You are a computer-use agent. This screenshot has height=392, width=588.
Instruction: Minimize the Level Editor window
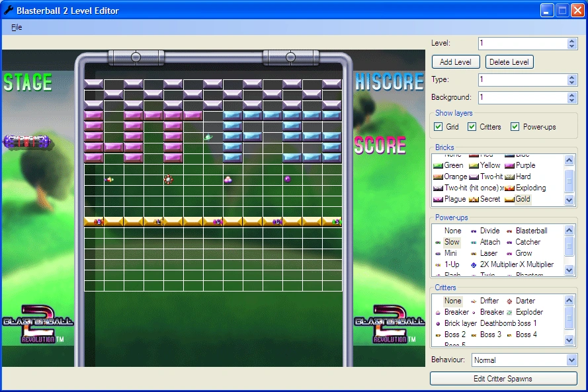[x=547, y=11]
